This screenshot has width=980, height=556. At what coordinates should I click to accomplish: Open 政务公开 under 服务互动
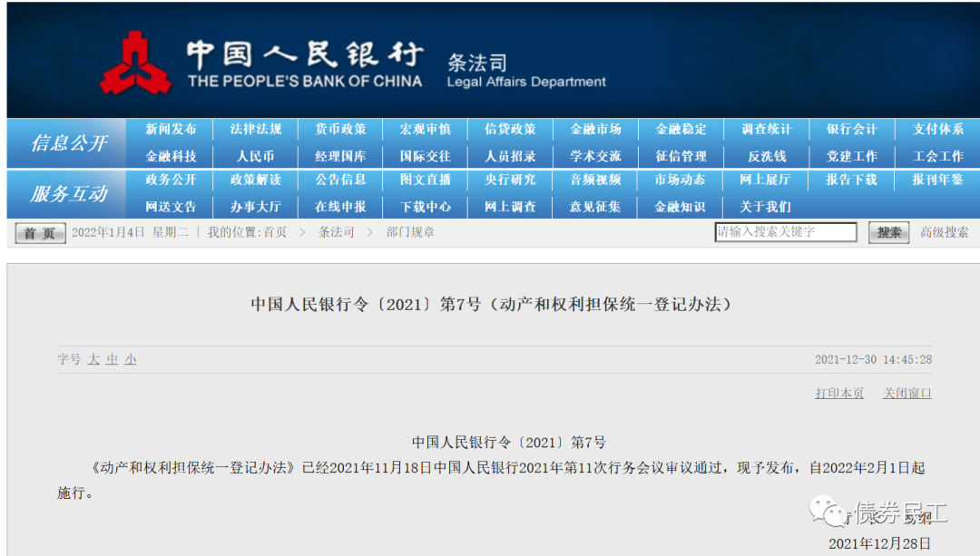[x=171, y=180]
